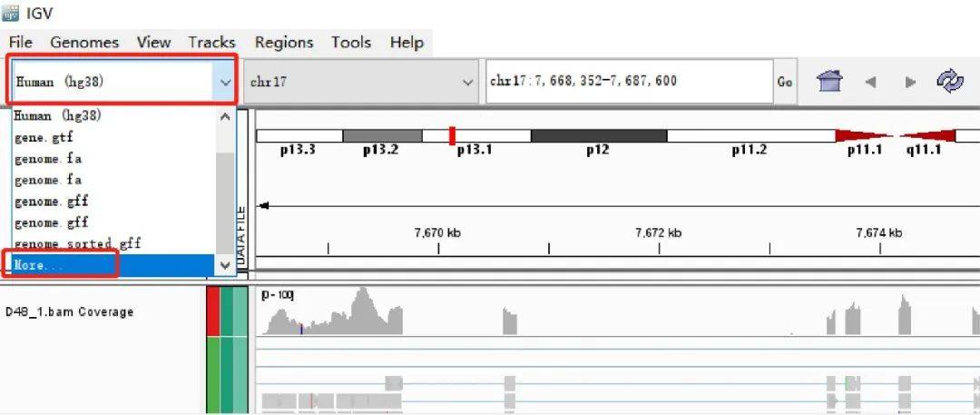This screenshot has width=980, height=415.
Task: Click the genome list scrollbar thumb
Action: (x=226, y=203)
